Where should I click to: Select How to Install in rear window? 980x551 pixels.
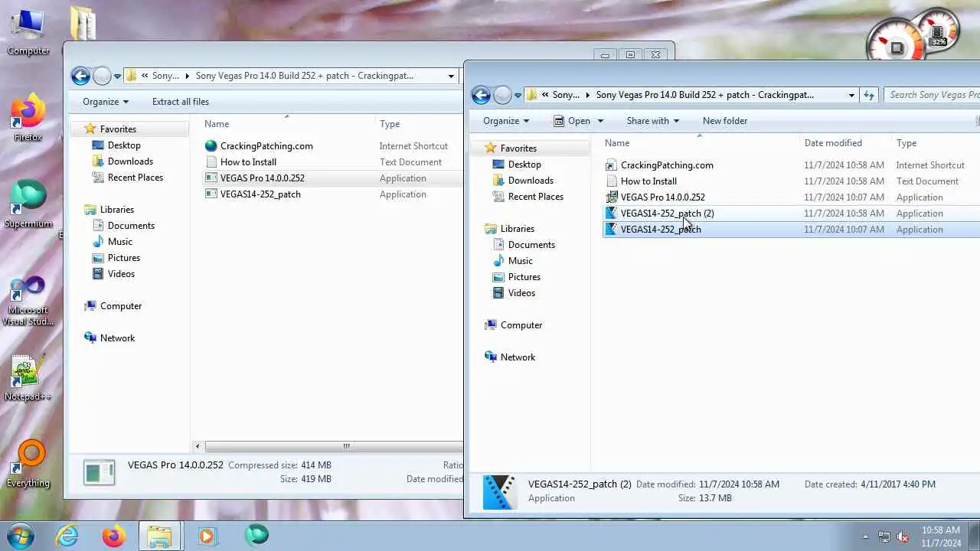pos(248,162)
